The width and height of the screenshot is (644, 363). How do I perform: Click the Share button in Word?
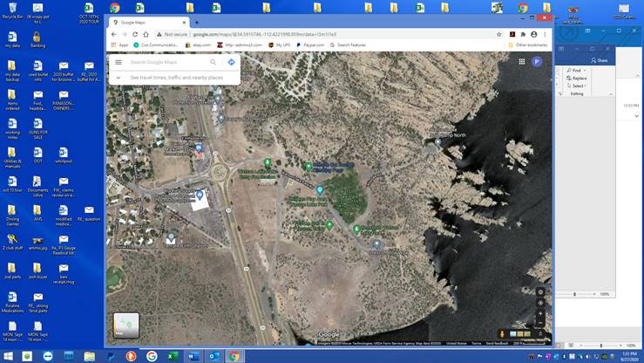click(x=599, y=60)
